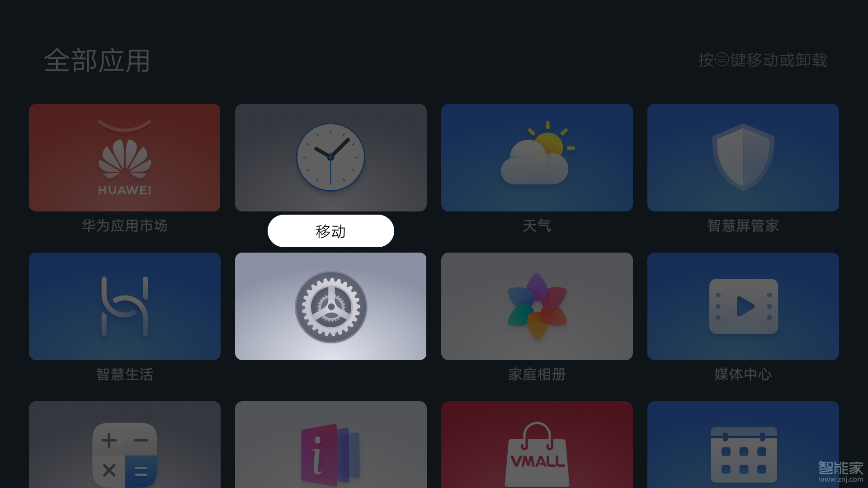Open the purple Tips app tile

click(x=331, y=445)
